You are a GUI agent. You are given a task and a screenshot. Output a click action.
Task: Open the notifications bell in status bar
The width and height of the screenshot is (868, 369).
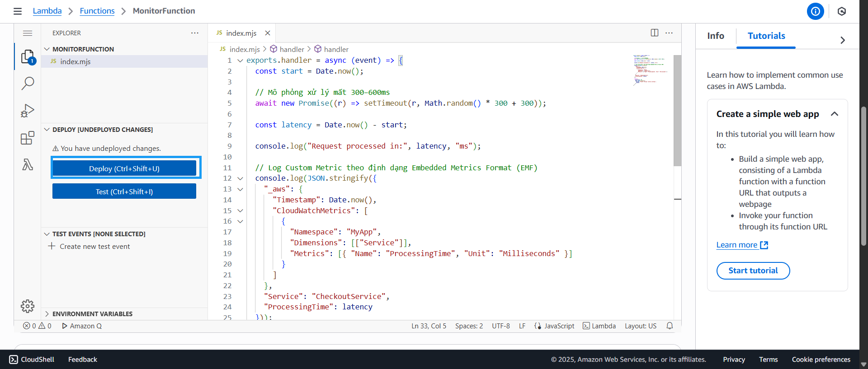click(670, 326)
